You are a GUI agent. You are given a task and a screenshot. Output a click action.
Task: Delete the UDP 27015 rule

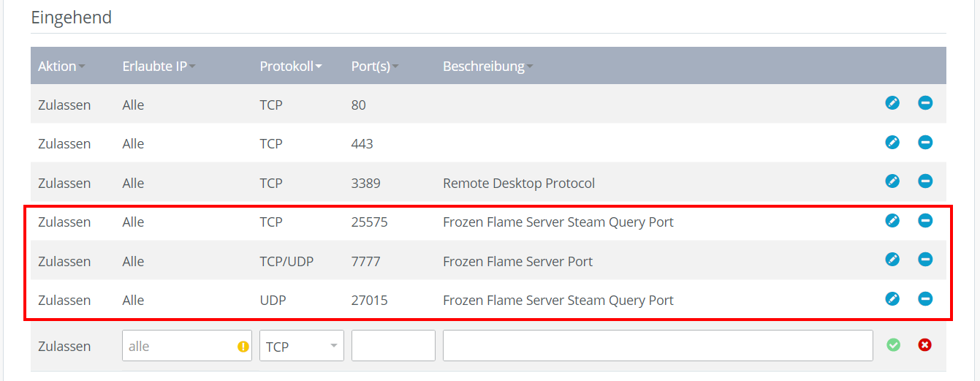pyautogui.click(x=925, y=298)
